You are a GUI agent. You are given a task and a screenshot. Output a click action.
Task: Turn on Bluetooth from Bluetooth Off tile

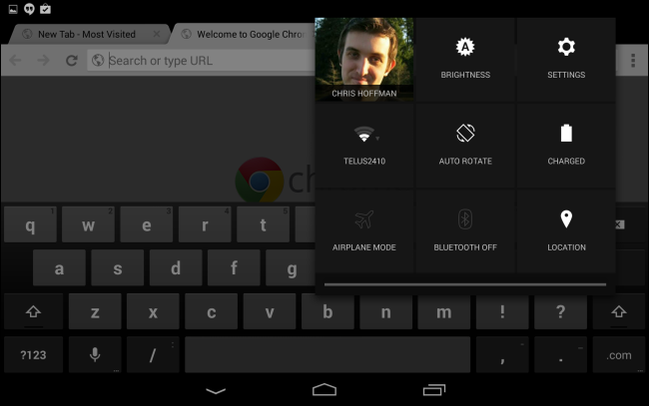[x=465, y=232]
